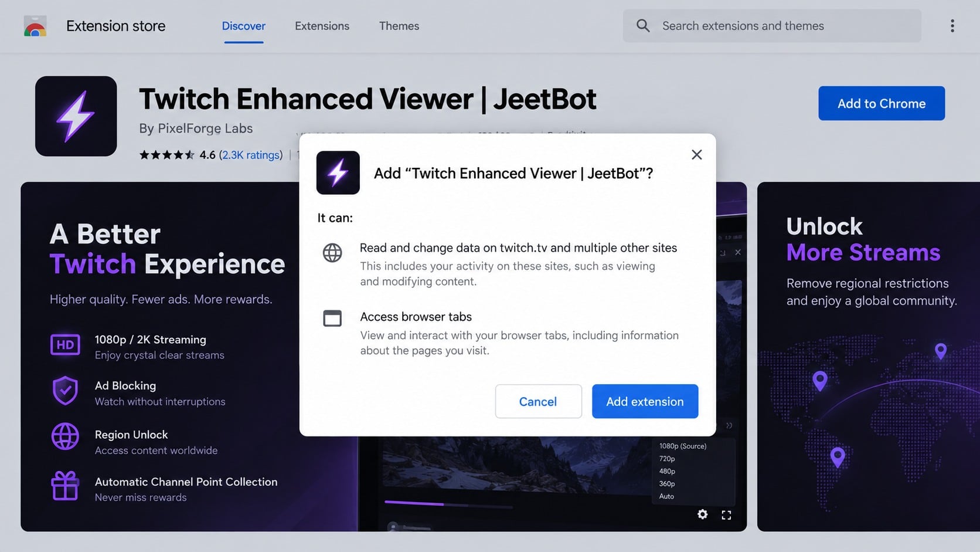Click the top-right map pin on the world map
The image size is (980, 552).
click(941, 351)
